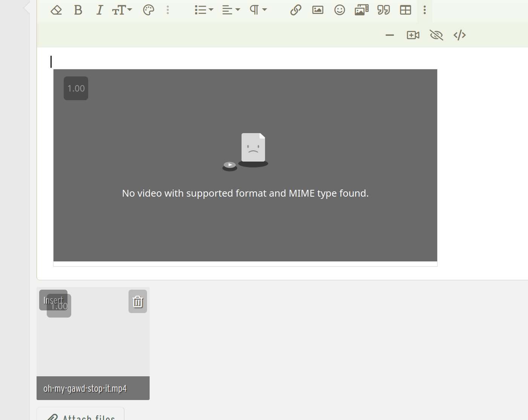Screen dimensions: 528x420
Task: Click the eraser icon to remove formatting
Action: pos(56,10)
